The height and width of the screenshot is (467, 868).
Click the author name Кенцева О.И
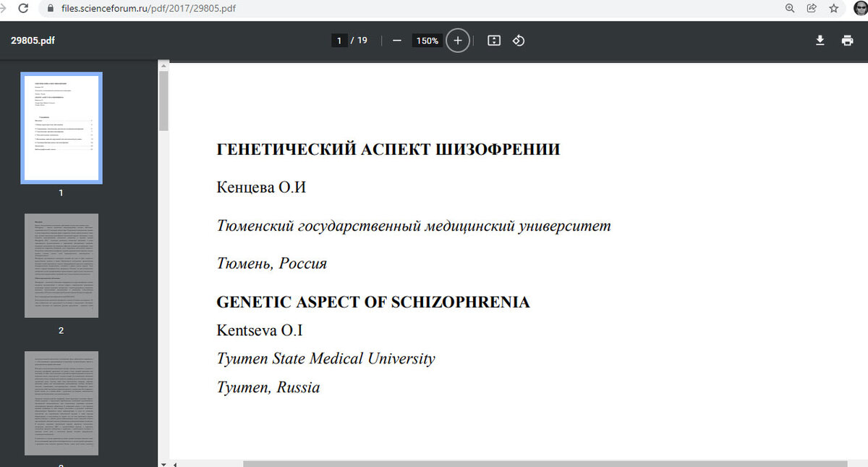[x=262, y=188]
